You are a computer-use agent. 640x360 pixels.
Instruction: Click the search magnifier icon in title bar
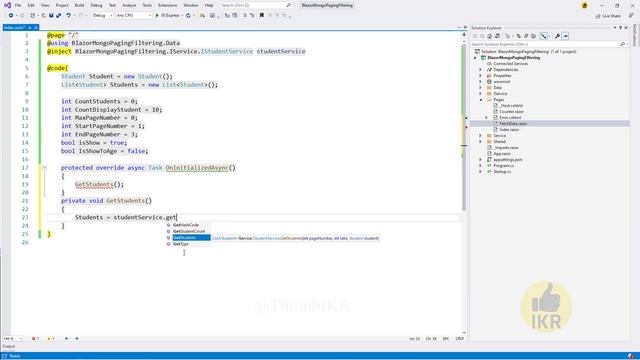289,5
